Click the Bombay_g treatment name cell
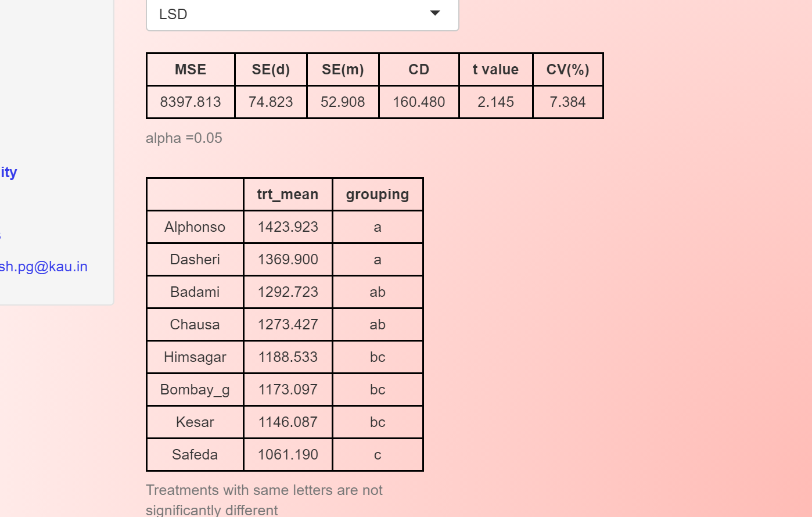The image size is (812, 517). (195, 390)
